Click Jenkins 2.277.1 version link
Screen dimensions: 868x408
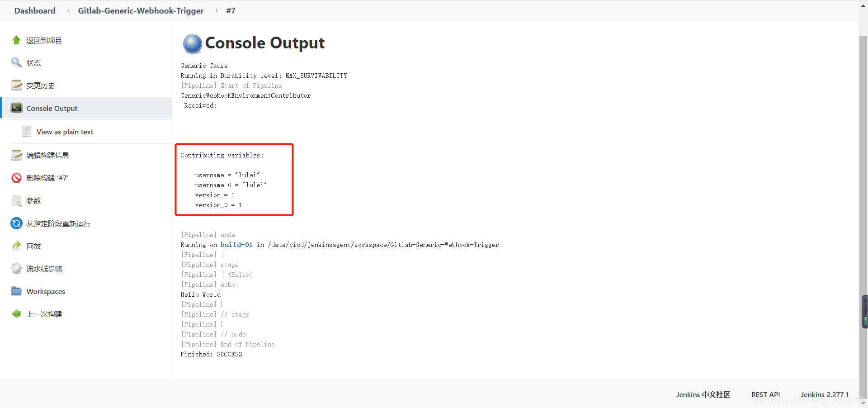click(x=825, y=394)
